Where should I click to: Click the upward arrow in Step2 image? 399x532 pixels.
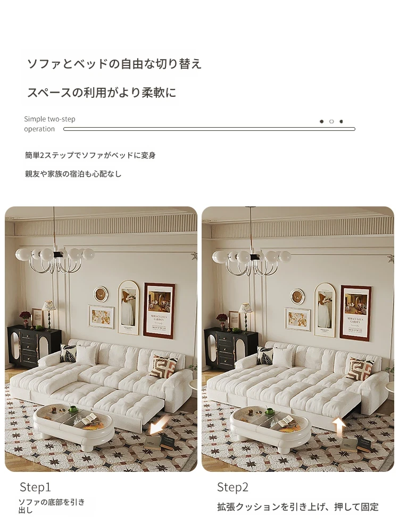pyautogui.click(x=338, y=428)
